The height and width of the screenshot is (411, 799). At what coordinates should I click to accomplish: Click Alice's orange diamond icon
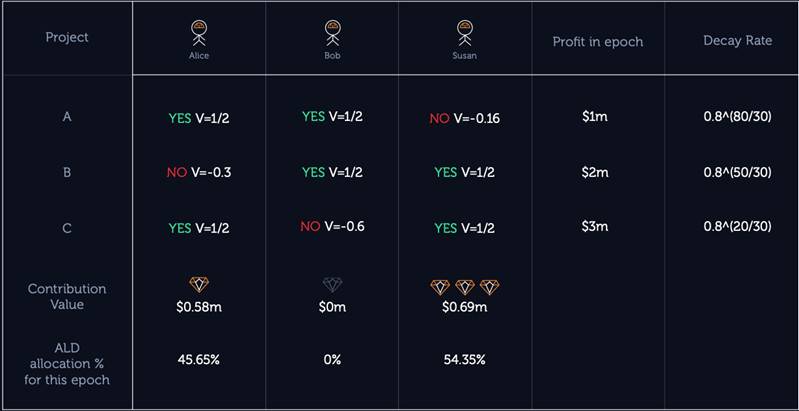[x=199, y=285]
